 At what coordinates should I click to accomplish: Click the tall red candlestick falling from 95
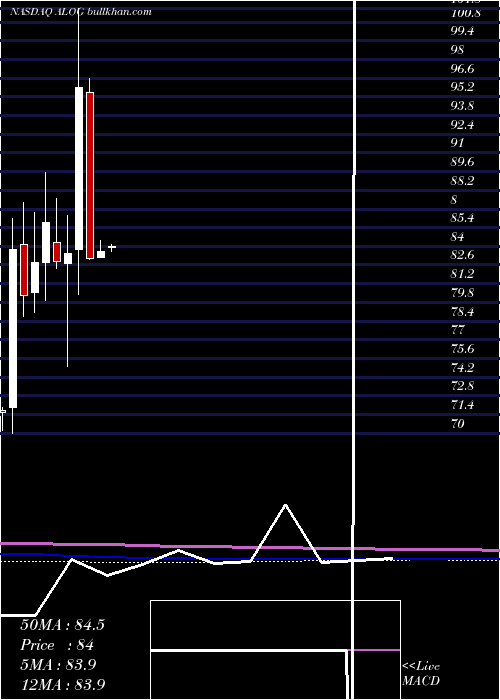90,175
